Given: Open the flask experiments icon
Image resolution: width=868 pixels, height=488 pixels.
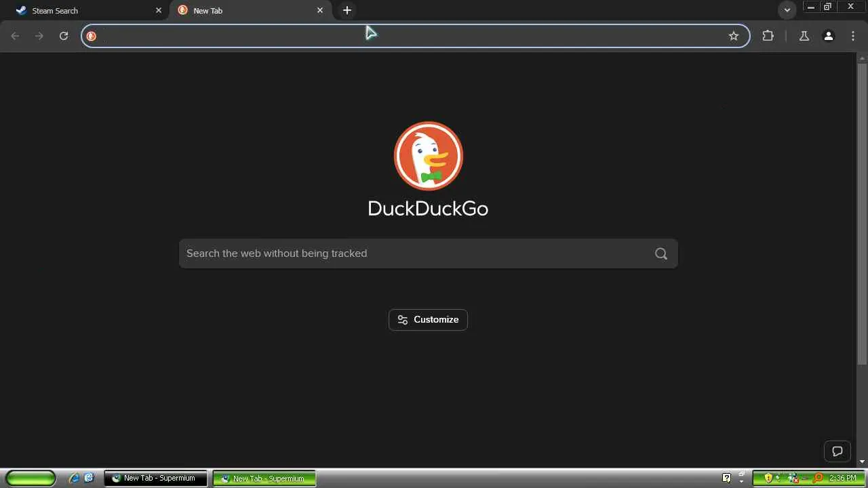Looking at the screenshot, I should [x=804, y=36].
